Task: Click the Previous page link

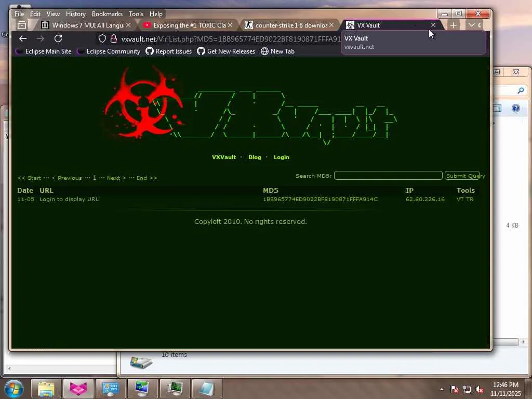Action: (x=67, y=178)
